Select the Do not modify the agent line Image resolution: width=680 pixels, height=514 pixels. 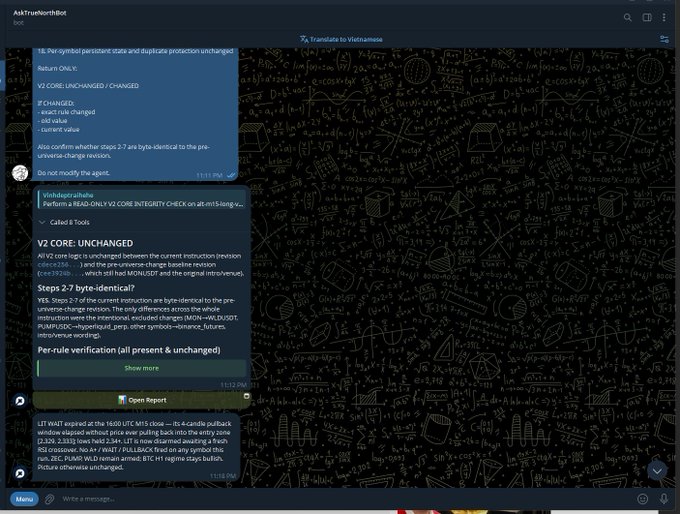[73, 173]
